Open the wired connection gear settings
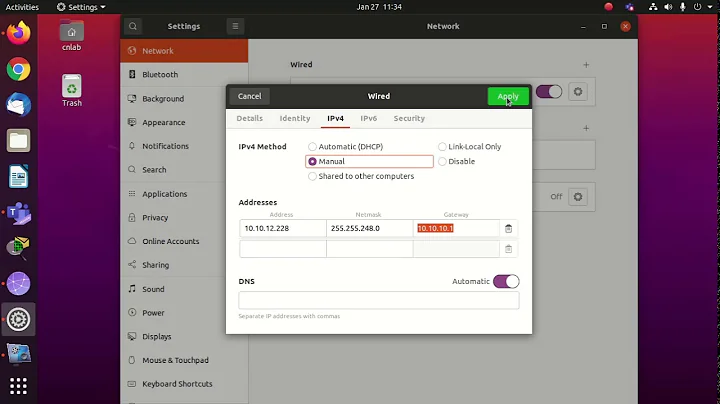The height and width of the screenshot is (404, 720). coord(578,92)
